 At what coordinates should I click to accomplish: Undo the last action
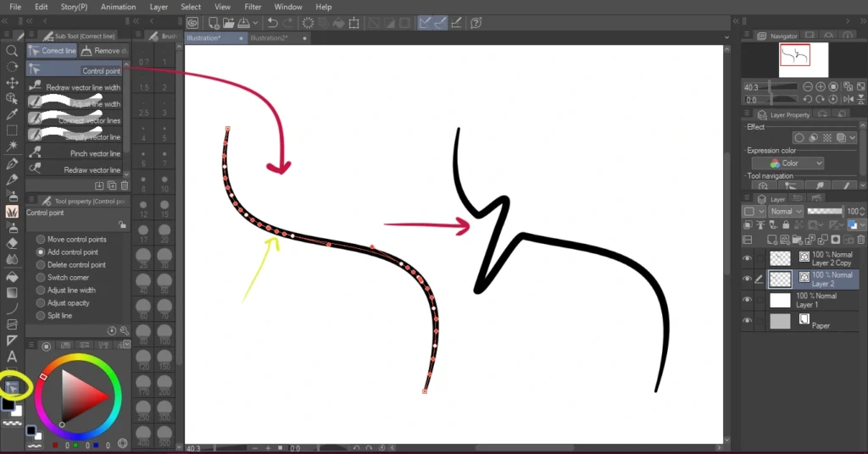(272, 23)
